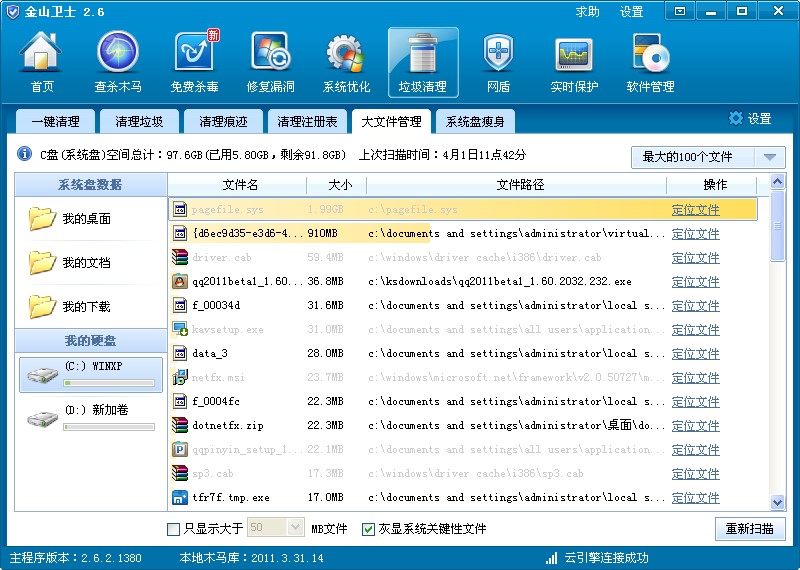The height and width of the screenshot is (570, 800).
Task: Open 软件管理 disc icon
Action: point(651,53)
